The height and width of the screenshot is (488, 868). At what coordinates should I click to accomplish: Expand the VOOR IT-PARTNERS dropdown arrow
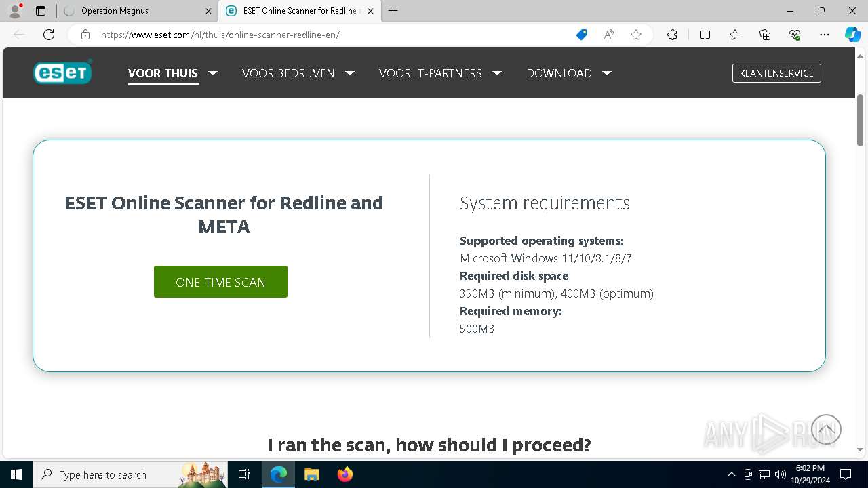pyautogui.click(x=497, y=73)
